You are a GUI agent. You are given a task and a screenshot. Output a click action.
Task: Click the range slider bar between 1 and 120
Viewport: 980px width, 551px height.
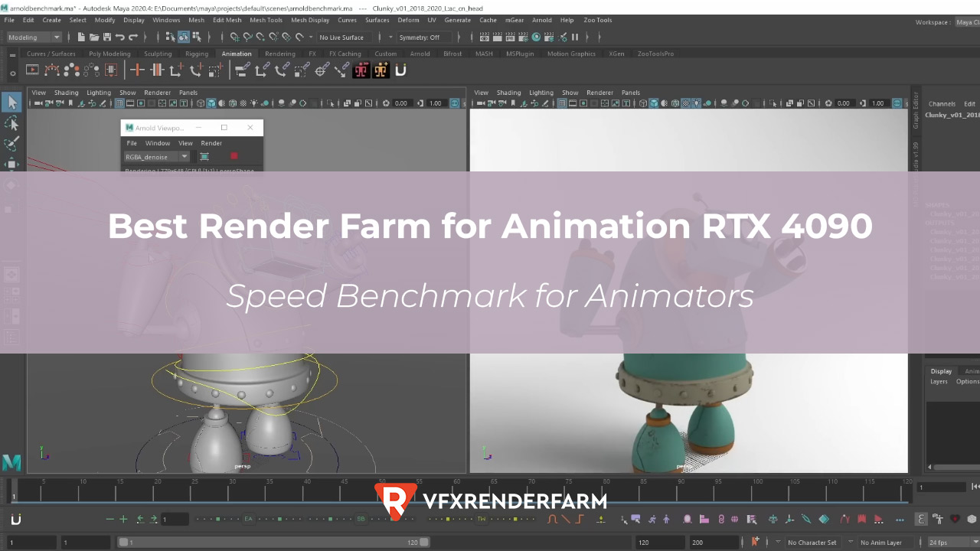click(x=273, y=542)
